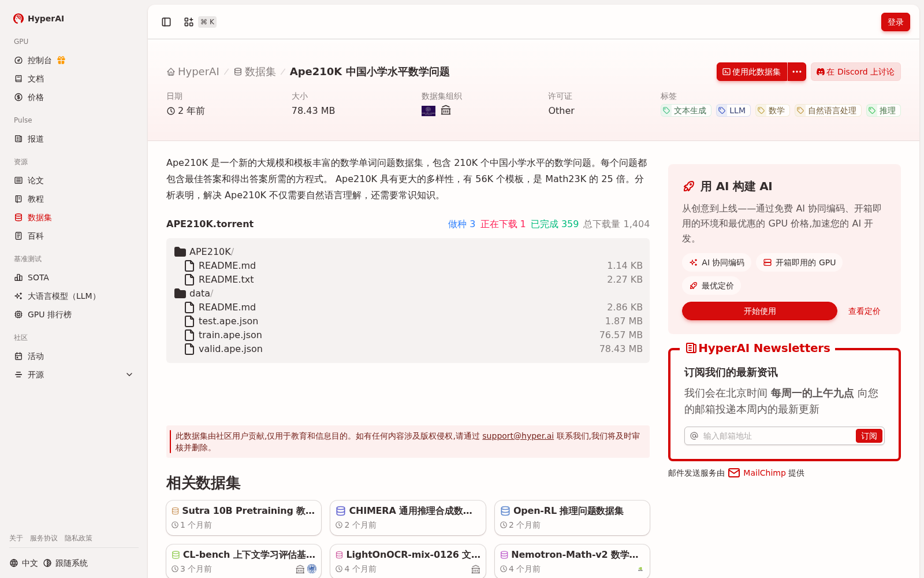
Task: Click the HyperAI logo in sidebar
Action: pos(39,18)
